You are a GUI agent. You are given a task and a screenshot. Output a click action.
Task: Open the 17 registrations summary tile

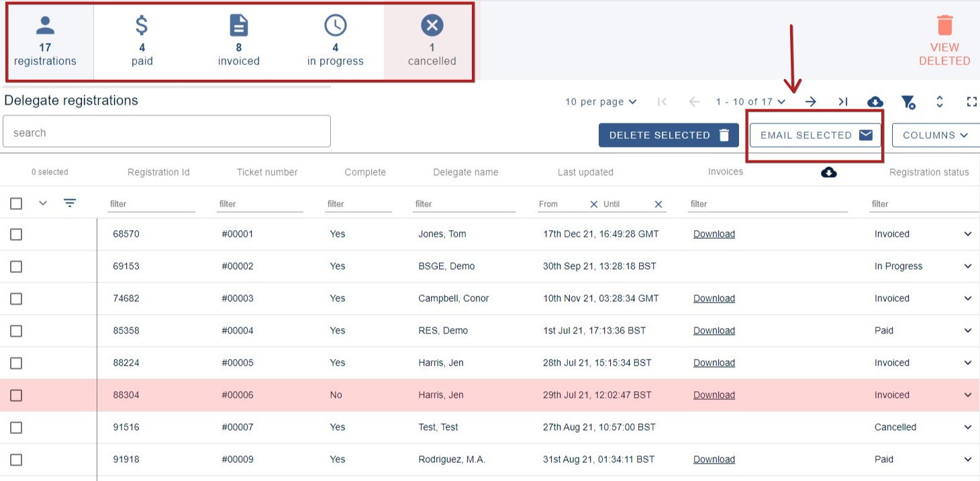click(x=45, y=42)
